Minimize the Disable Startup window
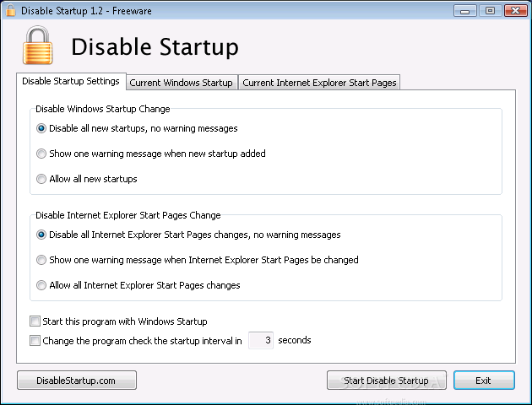Viewport: 532px width, 405px height. pos(464,10)
